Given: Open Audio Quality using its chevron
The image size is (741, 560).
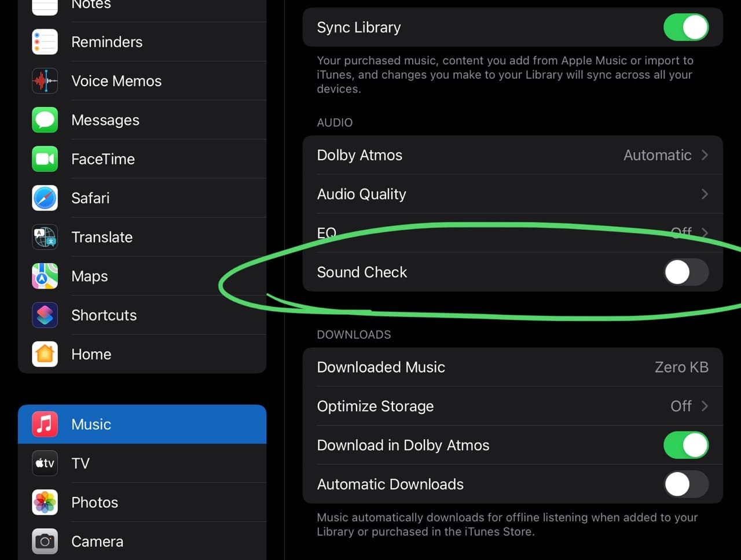Looking at the screenshot, I should pos(705,194).
